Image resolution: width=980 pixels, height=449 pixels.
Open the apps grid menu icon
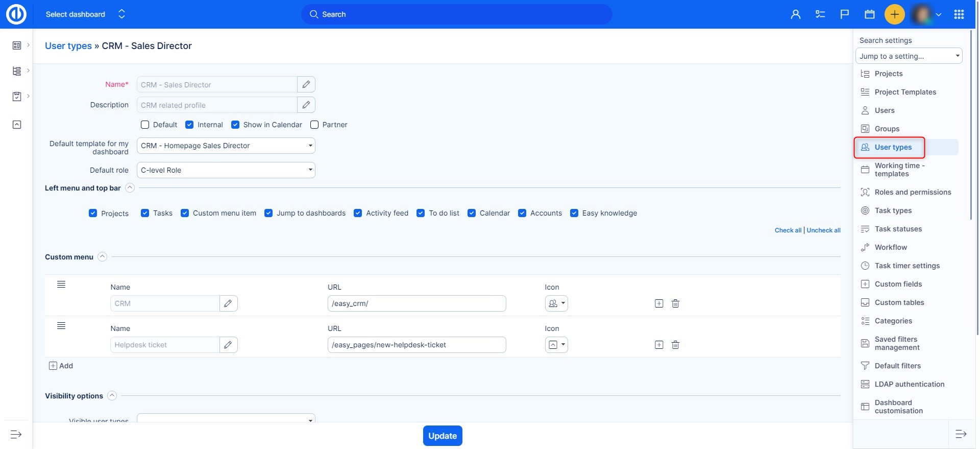[959, 14]
